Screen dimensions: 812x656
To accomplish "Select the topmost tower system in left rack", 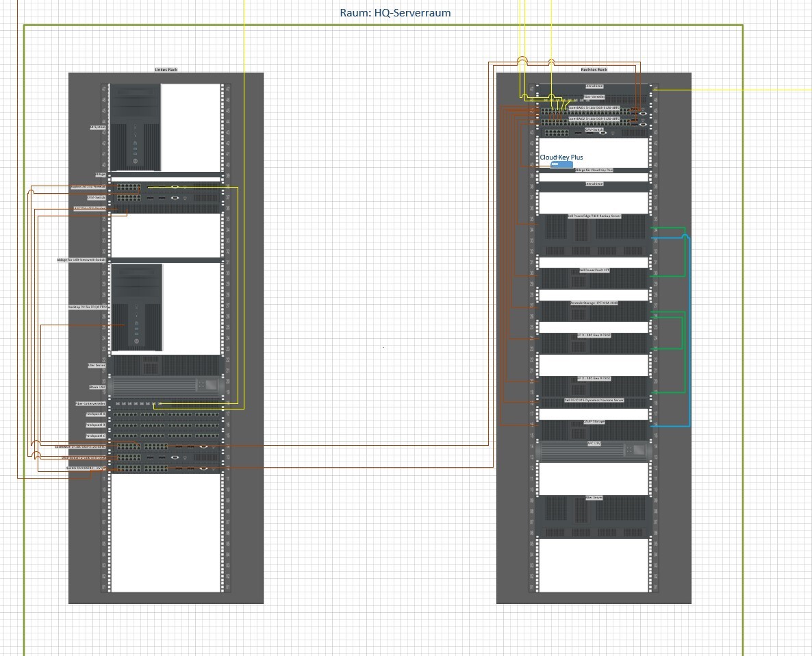I will click(136, 127).
